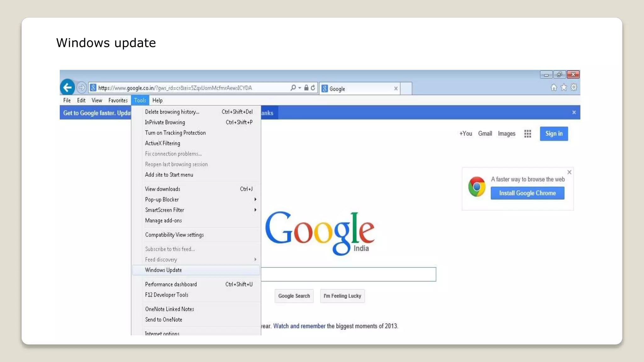Click the browser Back arrow button
Image resolution: width=644 pixels, height=362 pixels.
(67, 87)
